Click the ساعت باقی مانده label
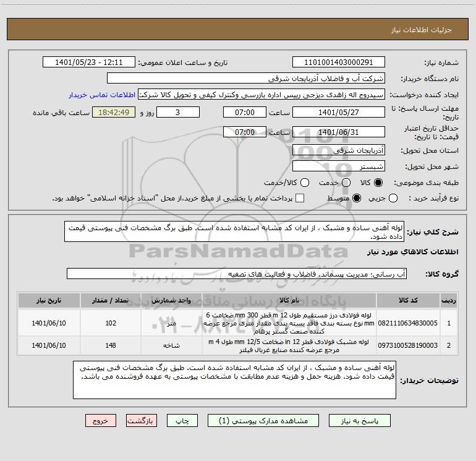476x461 pixels. point(61,113)
